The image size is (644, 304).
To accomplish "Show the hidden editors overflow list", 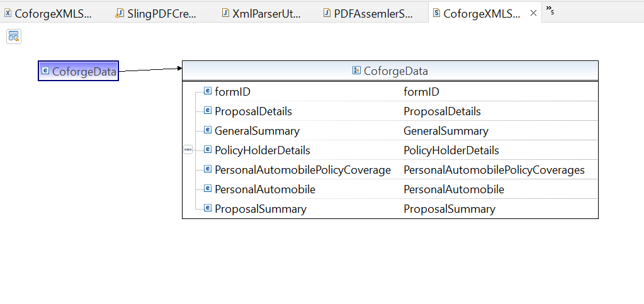I will (x=550, y=9).
